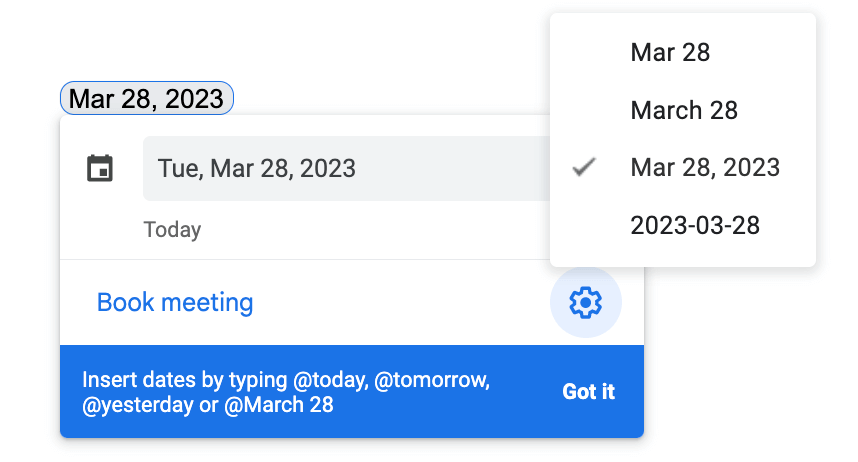
Task: Select the checked Mar 28, 2023 format
Action: pos(683,168)
